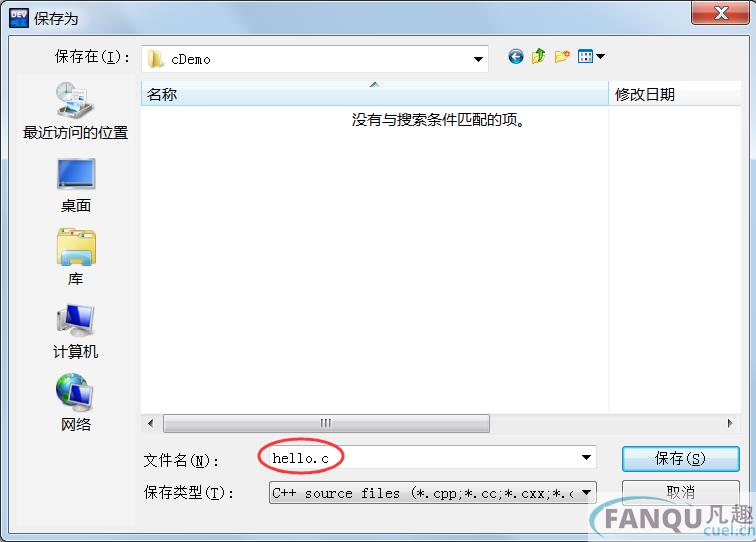Select the Computer (计算机) shortcut
This screenshot has width=756, height=542.
coord(75,332)
